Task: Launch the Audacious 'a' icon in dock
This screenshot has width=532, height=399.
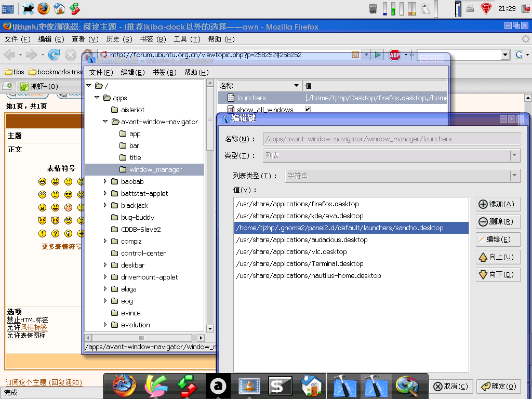Action: coord(218,386)
